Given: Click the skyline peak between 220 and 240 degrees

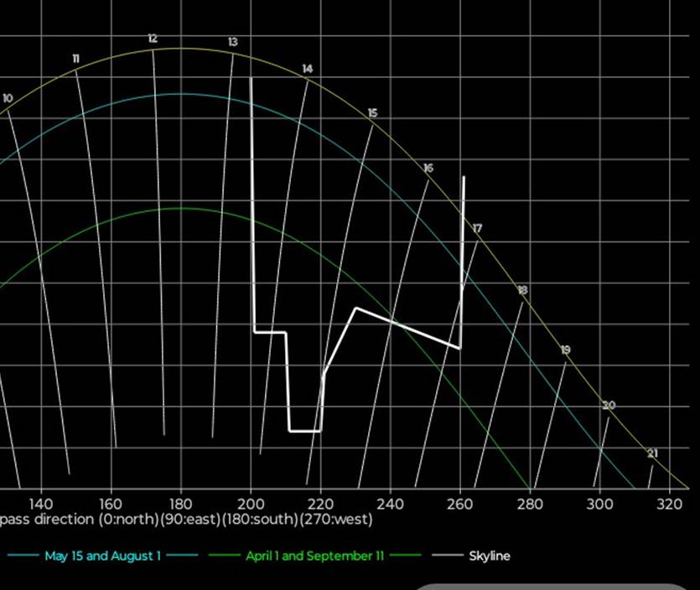Looking at the screenshot, I should 356,308.
